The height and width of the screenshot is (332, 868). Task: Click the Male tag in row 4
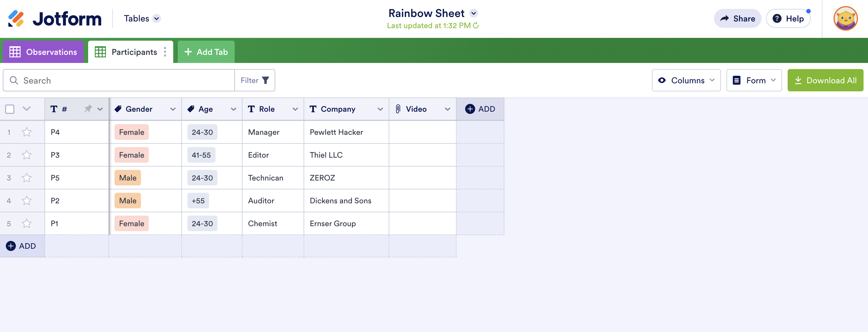click(128, 201)
